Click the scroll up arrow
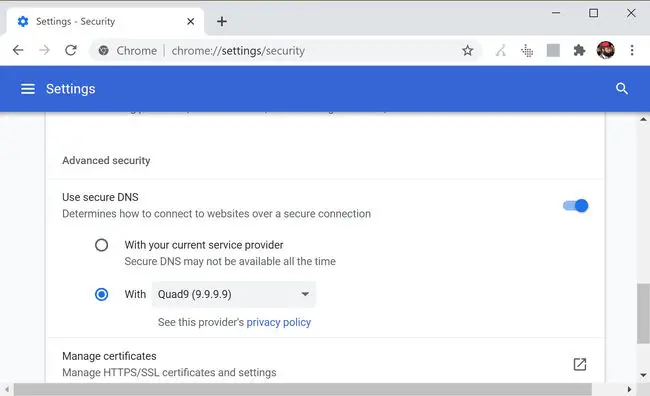 click(x=643, y=119)
